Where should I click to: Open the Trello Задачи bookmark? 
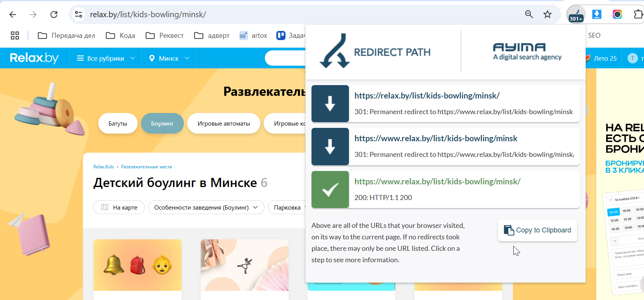(x=291, y=35)
